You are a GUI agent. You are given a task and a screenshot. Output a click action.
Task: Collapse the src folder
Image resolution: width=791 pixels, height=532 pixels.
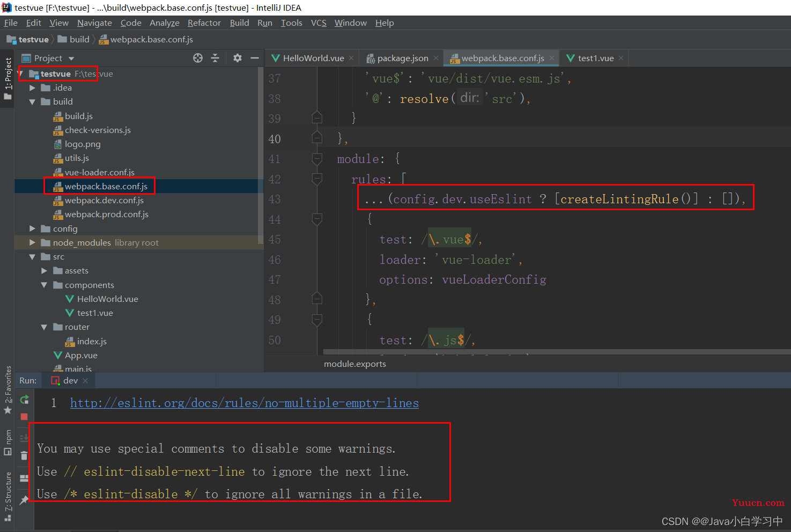pos(32,257)
